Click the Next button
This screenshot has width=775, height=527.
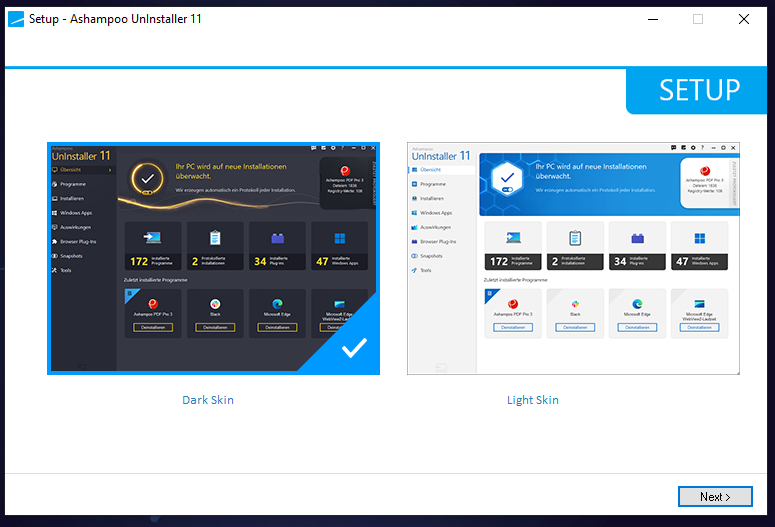pos(715,496)
